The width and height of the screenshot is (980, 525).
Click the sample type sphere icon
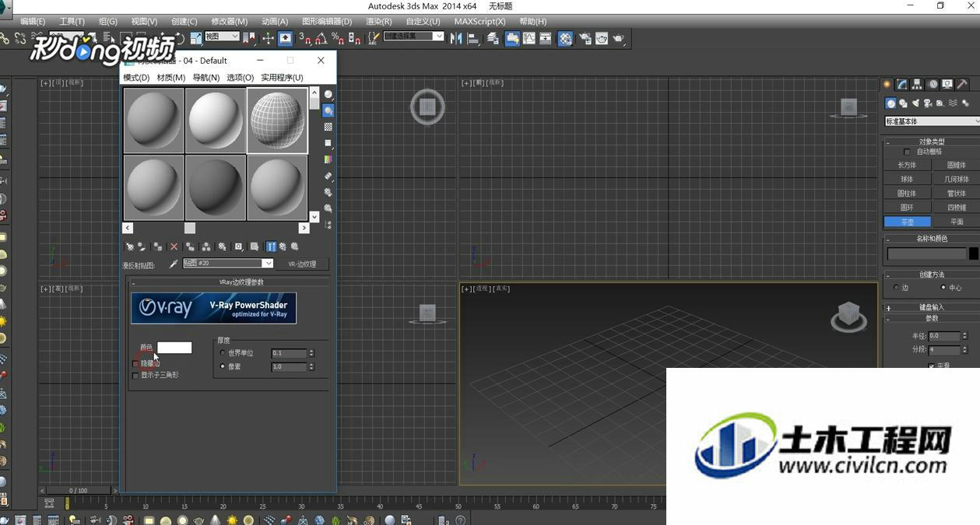pyautogui.click(x=328, y=94)
